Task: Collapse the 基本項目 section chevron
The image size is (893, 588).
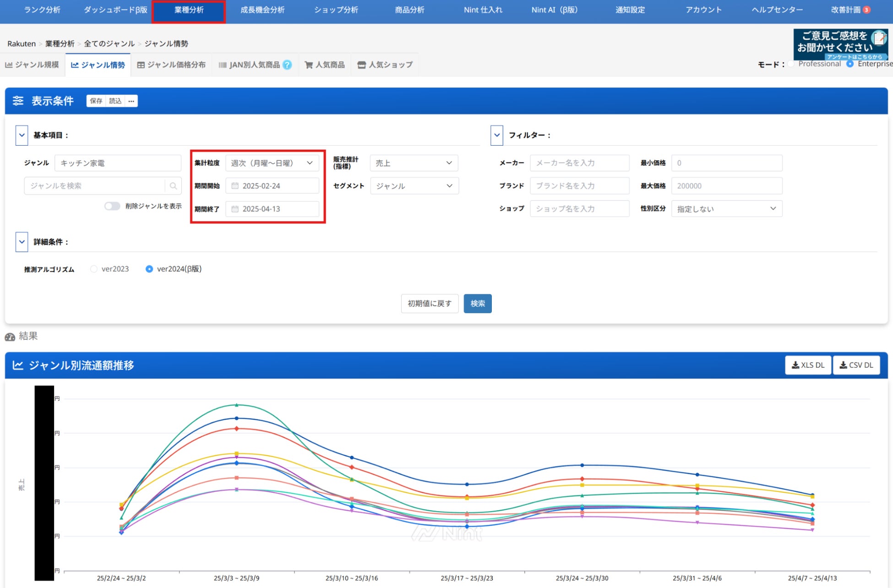Action: [22, 136]
